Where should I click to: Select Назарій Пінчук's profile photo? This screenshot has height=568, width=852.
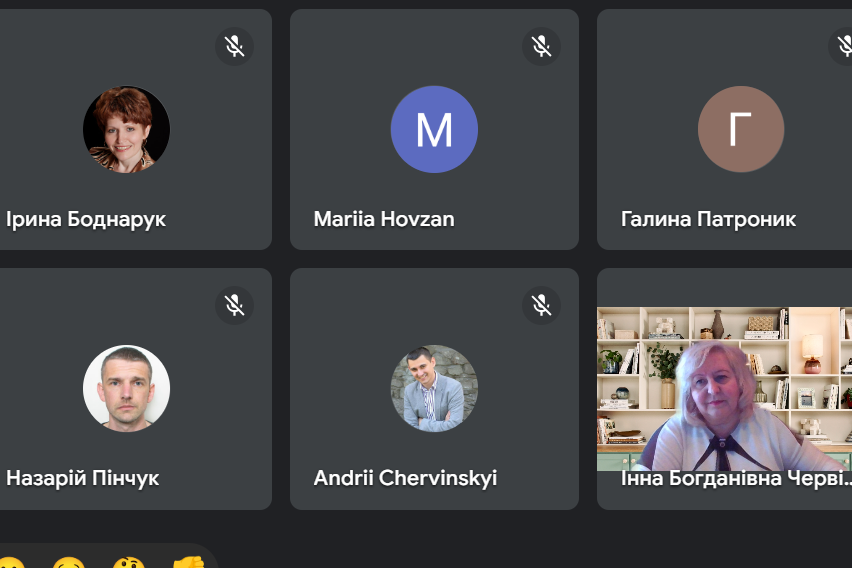click(127, 388)
